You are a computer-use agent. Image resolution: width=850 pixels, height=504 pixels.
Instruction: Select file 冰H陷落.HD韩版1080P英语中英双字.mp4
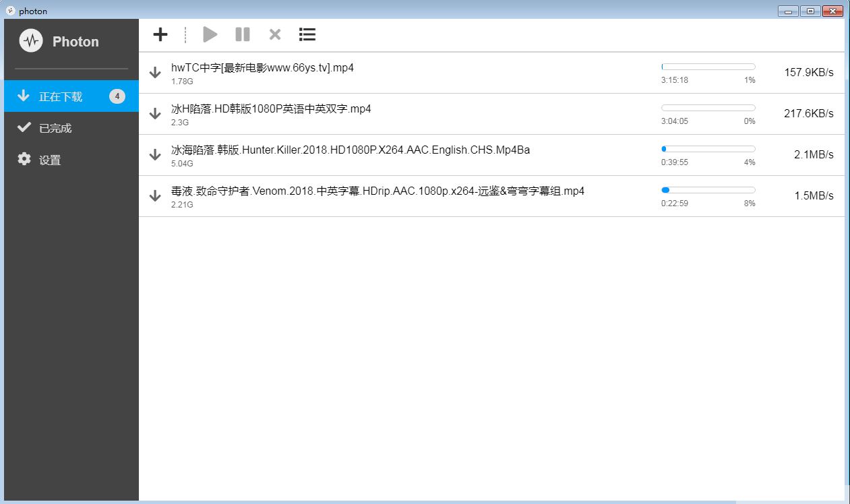(x=271, y=108)
